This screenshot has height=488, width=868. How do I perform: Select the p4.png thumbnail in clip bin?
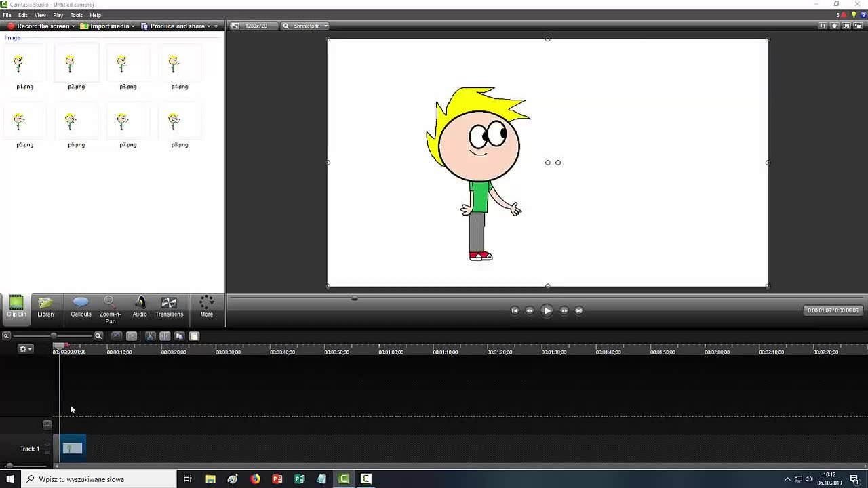point(179,68)
